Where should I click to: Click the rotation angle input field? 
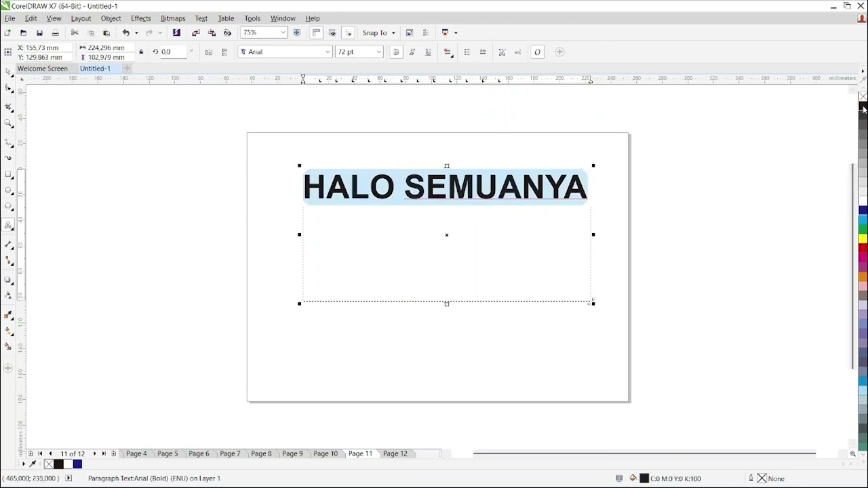[173, 52]
